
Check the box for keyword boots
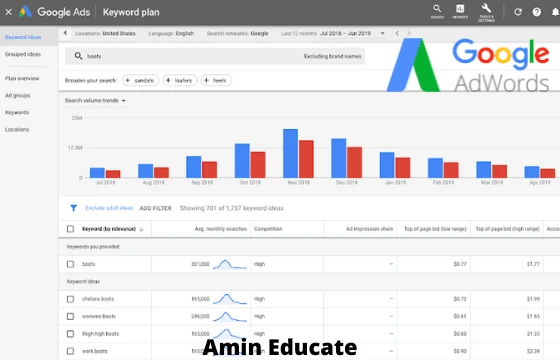tap(70, 264)
